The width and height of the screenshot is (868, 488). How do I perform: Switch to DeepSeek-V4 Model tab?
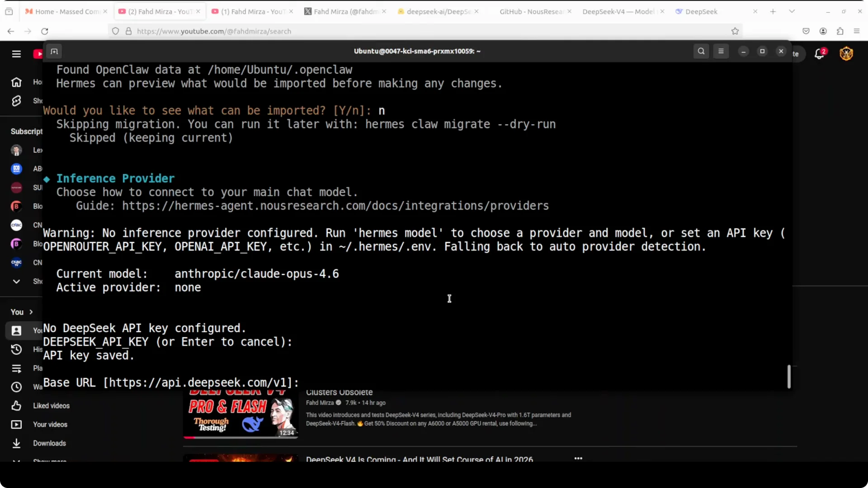[624, 12]
